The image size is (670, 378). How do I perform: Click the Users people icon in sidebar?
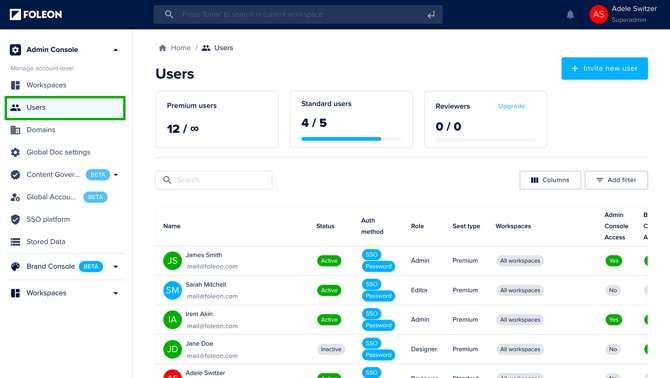[x=15, y=108]
